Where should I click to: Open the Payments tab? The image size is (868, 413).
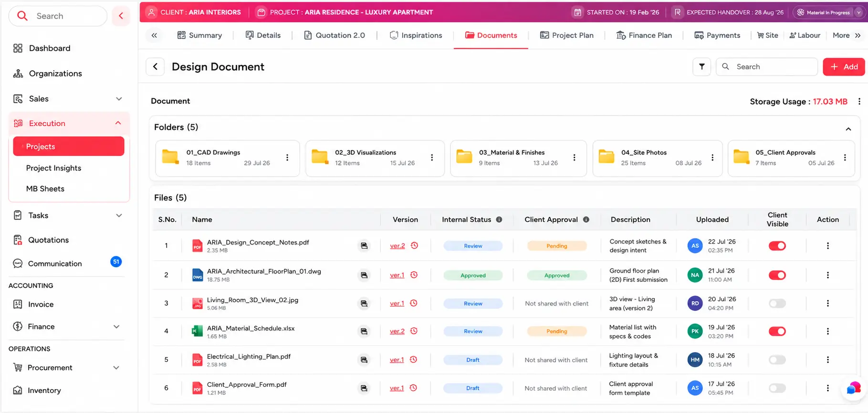(x=717, y=35)
